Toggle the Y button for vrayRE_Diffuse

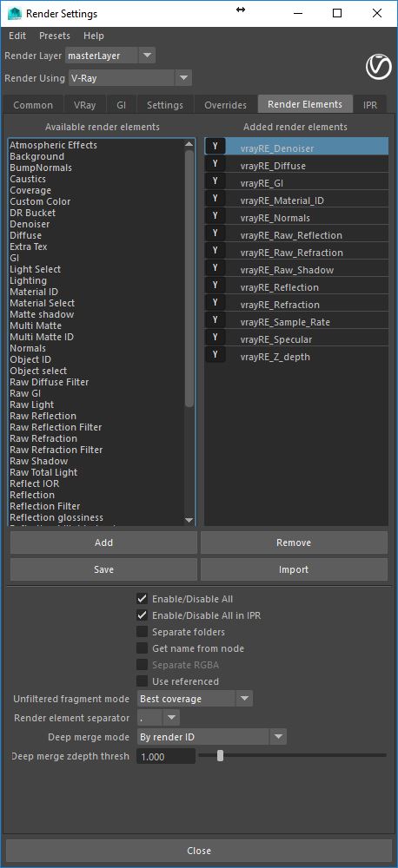tap(215, 164)
